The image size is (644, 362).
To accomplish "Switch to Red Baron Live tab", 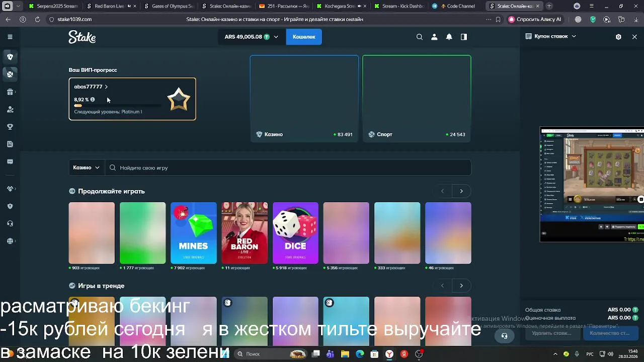I will click(111, 6).
